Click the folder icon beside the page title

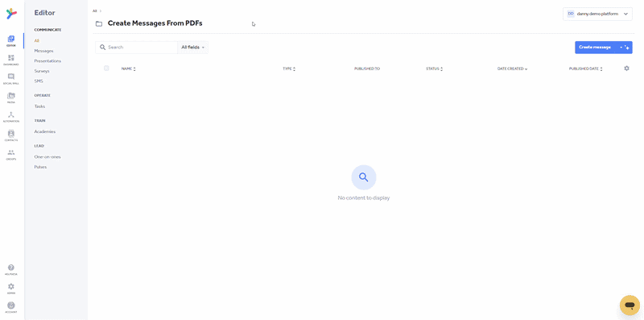click(99, 24)
